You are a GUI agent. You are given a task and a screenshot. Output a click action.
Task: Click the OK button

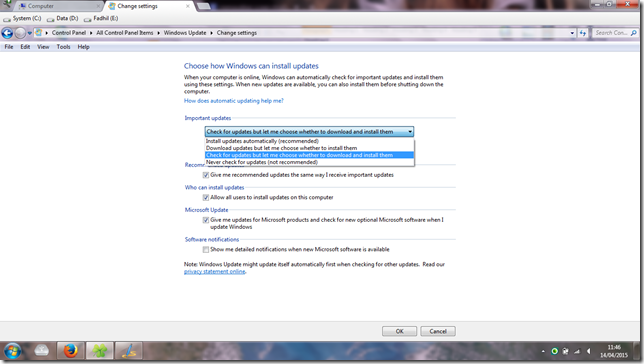399,331
